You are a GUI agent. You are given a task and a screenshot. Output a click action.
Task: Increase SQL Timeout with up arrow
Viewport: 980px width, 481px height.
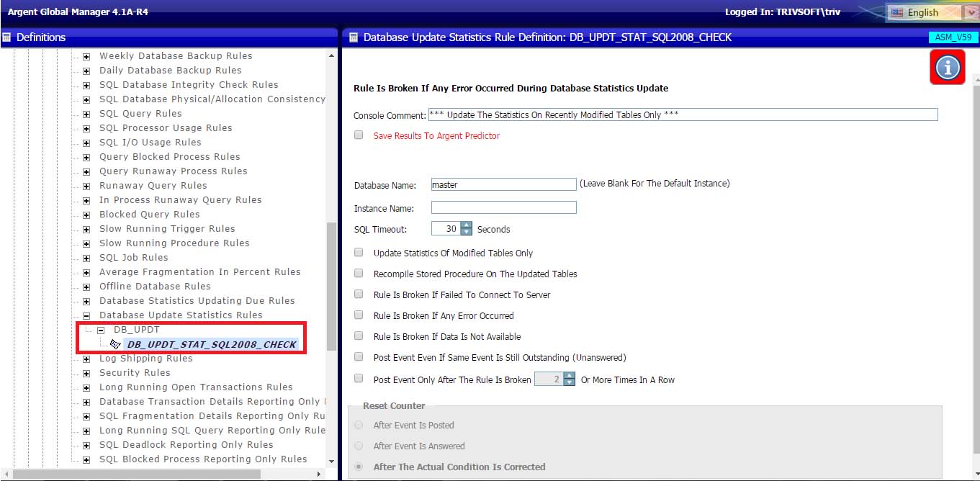click(467, 225)
